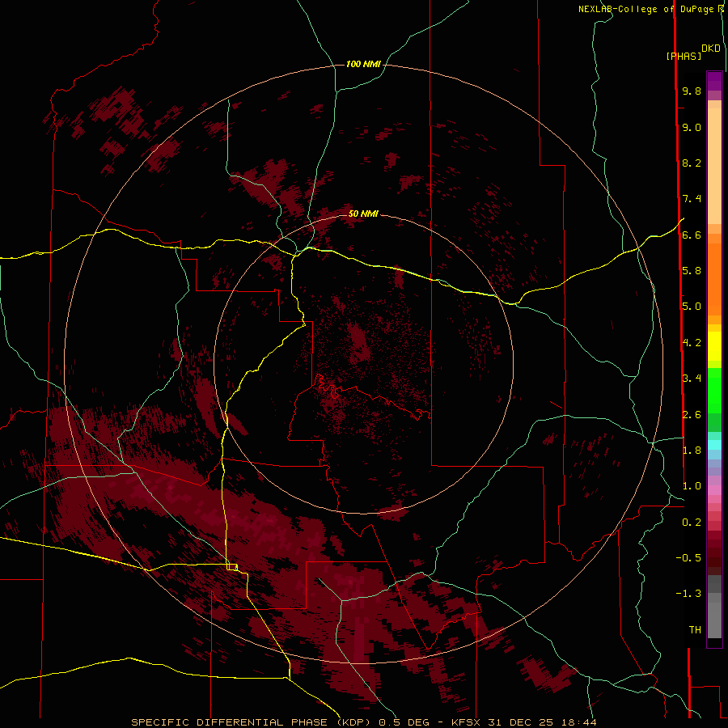Click the 9.8 legend value

(692, 91)
